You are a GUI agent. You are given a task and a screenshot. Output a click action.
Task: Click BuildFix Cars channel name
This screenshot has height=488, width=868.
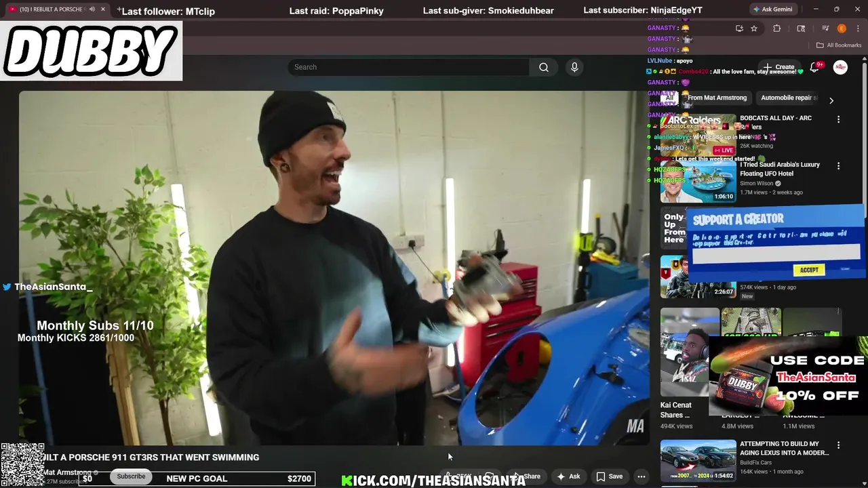[x=755, y=463]
